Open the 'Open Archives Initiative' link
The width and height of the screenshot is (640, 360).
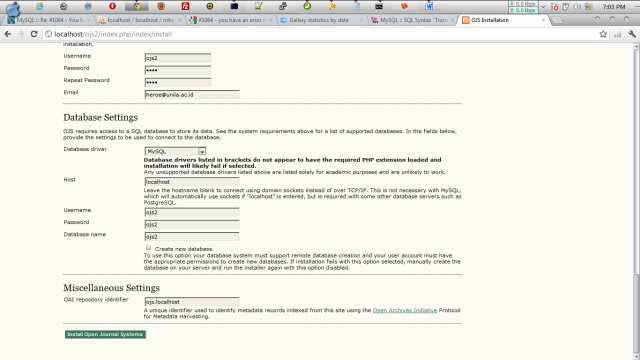coord(405,310)
